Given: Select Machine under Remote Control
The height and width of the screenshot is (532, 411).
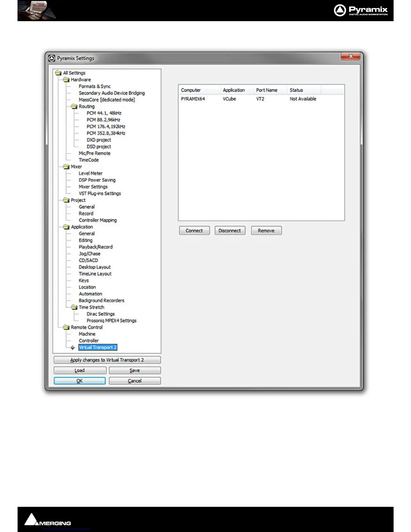Looking at the screenshot, I should 87,334.
